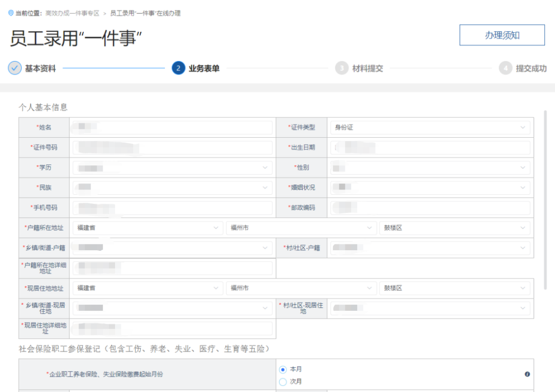Click the completed checkmark step icon
Image resolution: width=555 pixels, height=392 pixels.
(x=15, y=68)
